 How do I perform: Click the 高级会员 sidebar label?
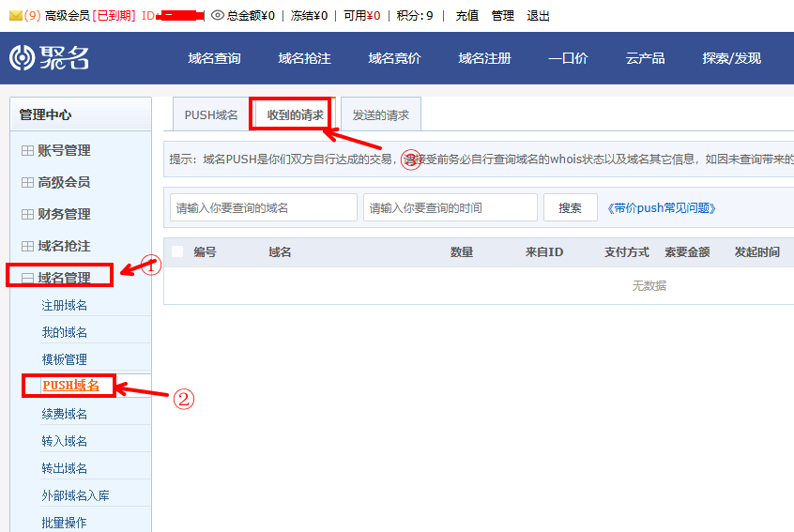64,182
